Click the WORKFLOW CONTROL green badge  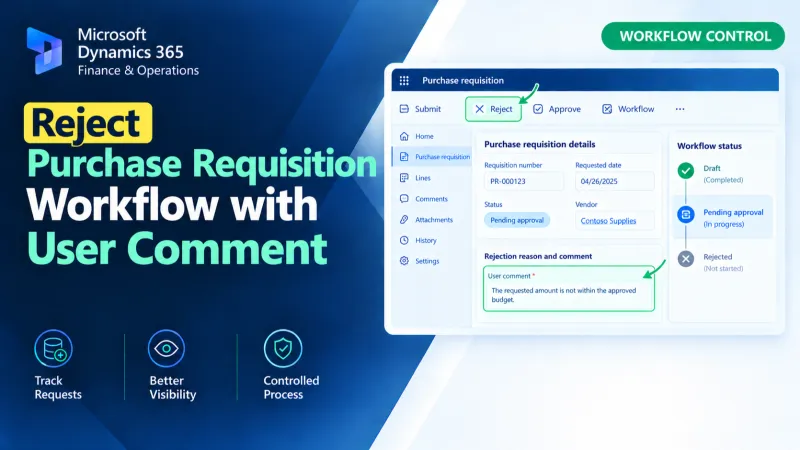pyautogui.click(x=693, y=36)
